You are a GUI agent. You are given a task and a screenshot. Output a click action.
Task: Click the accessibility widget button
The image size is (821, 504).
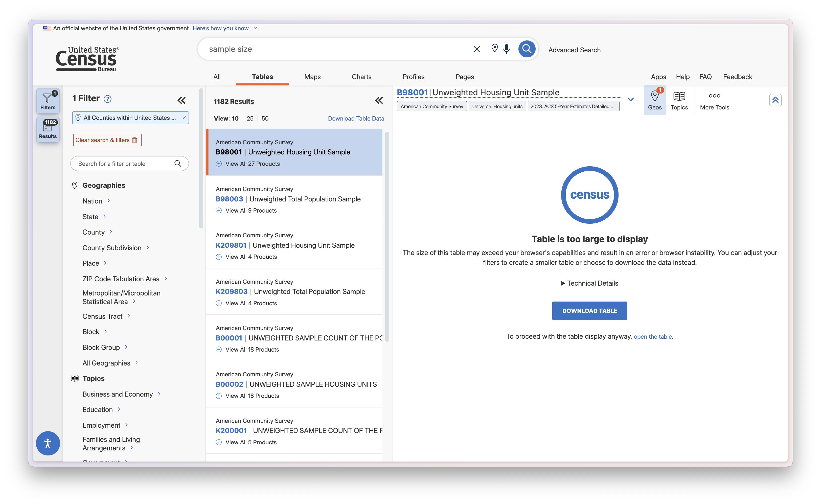pos(48,443)
